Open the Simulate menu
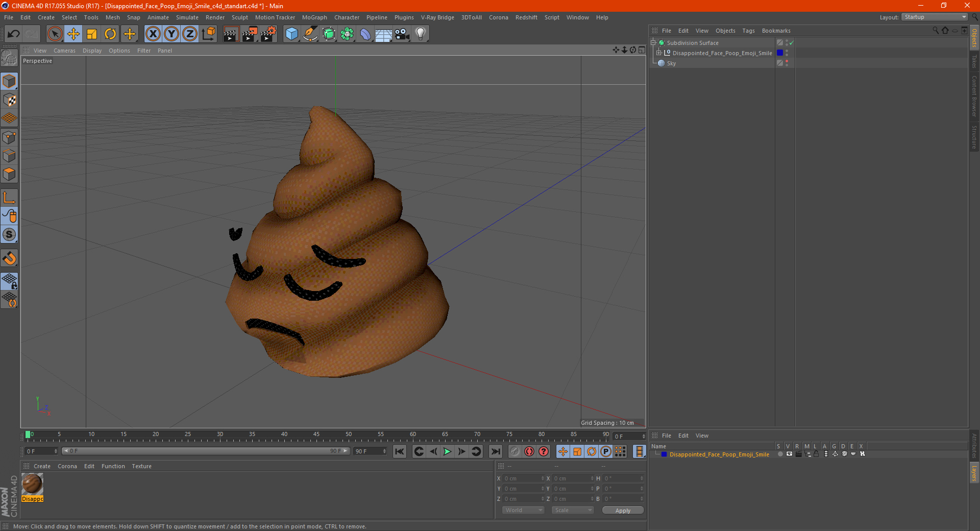The image size is (980, 531). [187, 17]
